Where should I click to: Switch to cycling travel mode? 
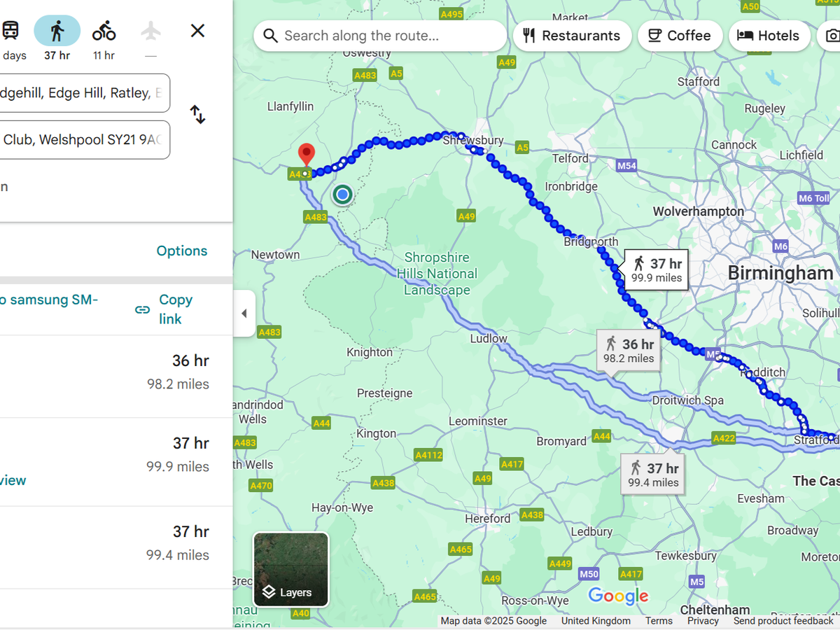[104, 31]
